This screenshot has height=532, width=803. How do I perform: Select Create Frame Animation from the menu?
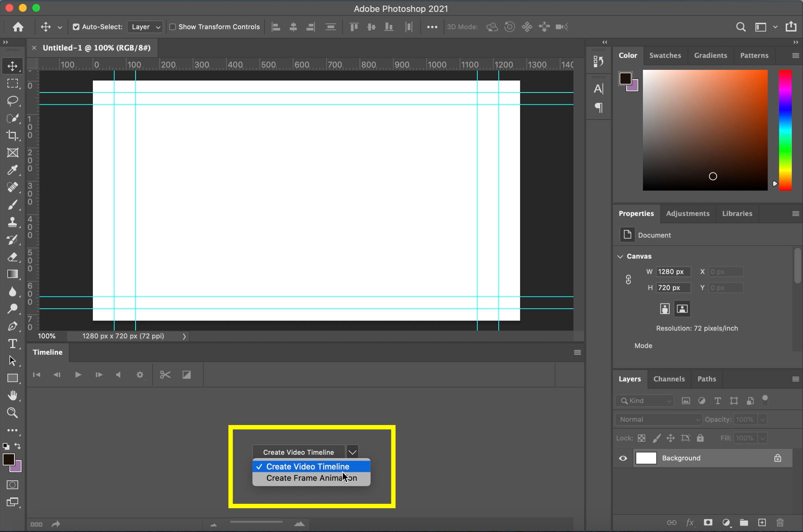[311, 478]
